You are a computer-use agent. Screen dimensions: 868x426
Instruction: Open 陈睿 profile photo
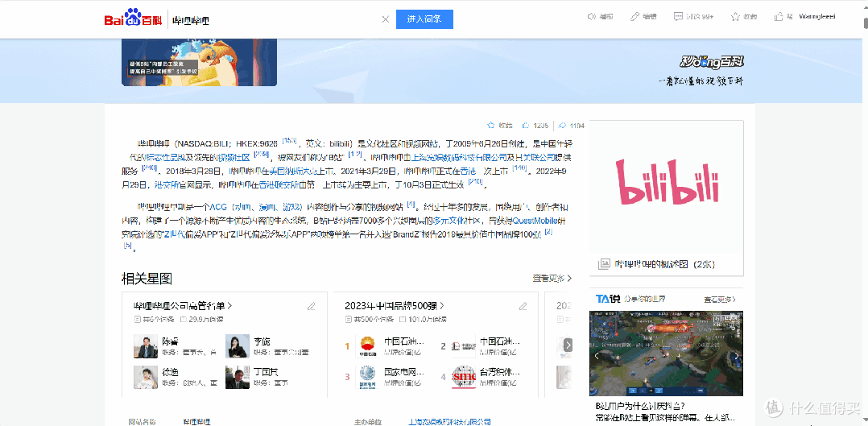tap(146, 346)
